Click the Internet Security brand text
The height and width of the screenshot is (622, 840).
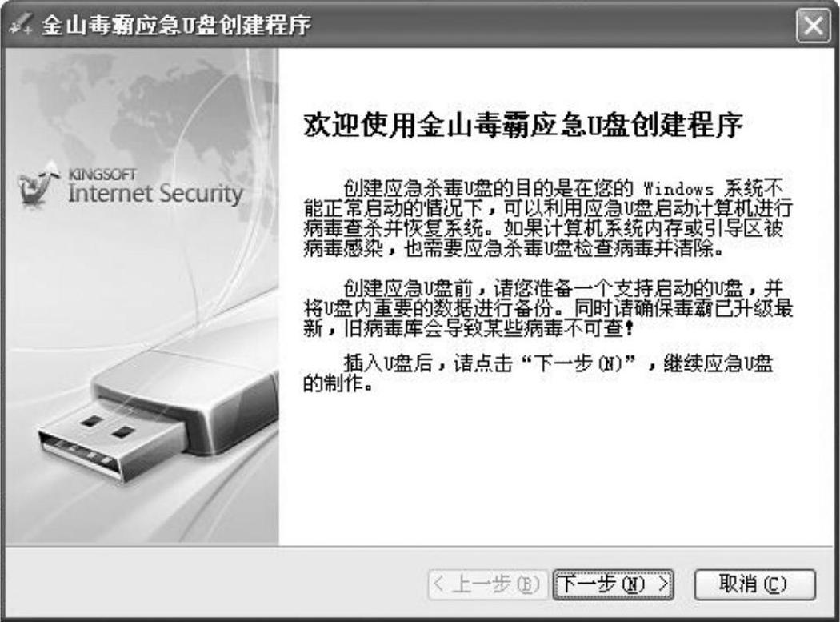coord(156,193)
